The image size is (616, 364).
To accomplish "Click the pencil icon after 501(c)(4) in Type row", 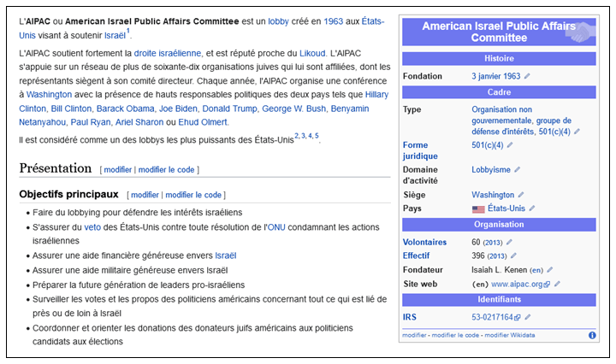I will click(577, 132).
